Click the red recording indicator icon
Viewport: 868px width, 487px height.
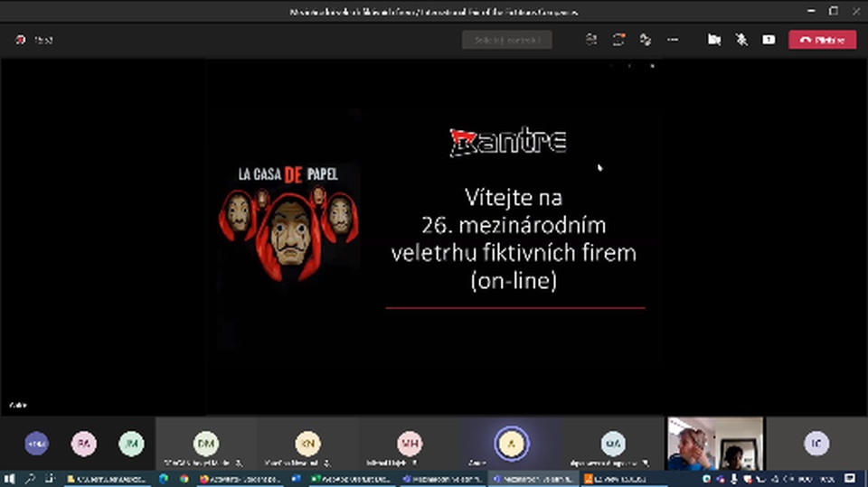pos(21,40)
